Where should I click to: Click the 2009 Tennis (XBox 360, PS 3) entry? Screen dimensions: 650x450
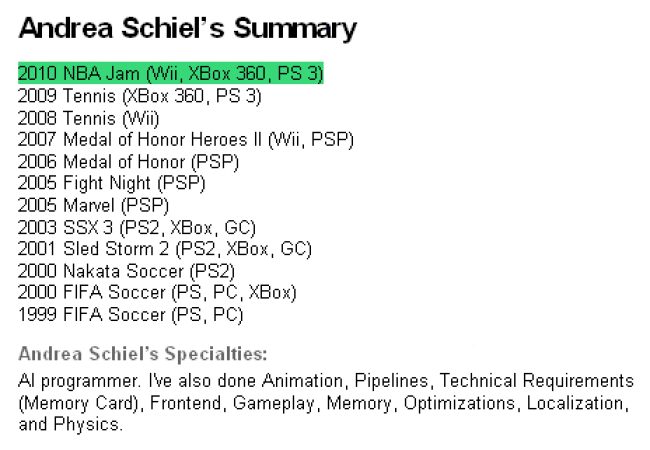click(140, 96)
